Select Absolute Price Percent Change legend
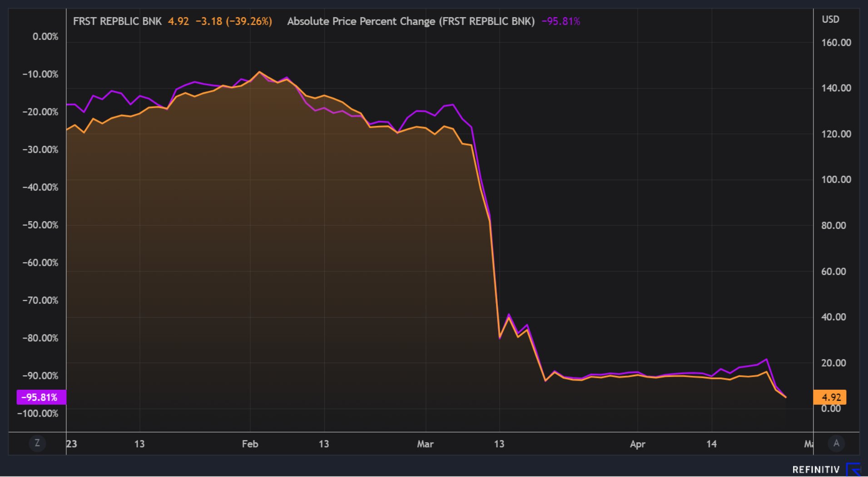This screenshot has width=868, height=477. pos(411,21)
